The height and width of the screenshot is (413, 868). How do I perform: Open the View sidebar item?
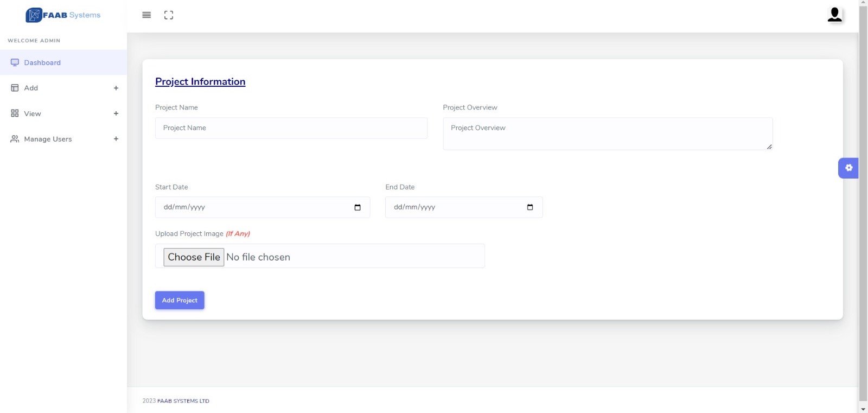click(x=33, y=113)
